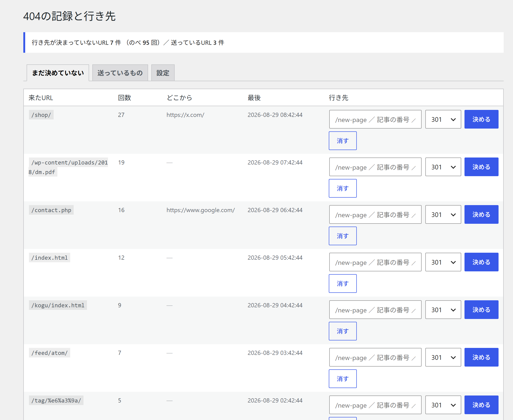Screen dimensions: 513x420
Task: Click the 404の記録と行き先 page heading
Action: click(x=69, y=16)
